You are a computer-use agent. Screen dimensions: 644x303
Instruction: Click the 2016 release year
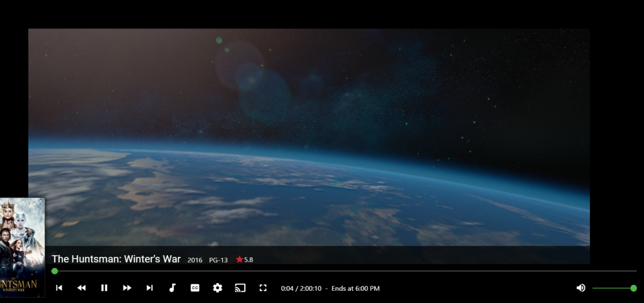tap(195, 260)
